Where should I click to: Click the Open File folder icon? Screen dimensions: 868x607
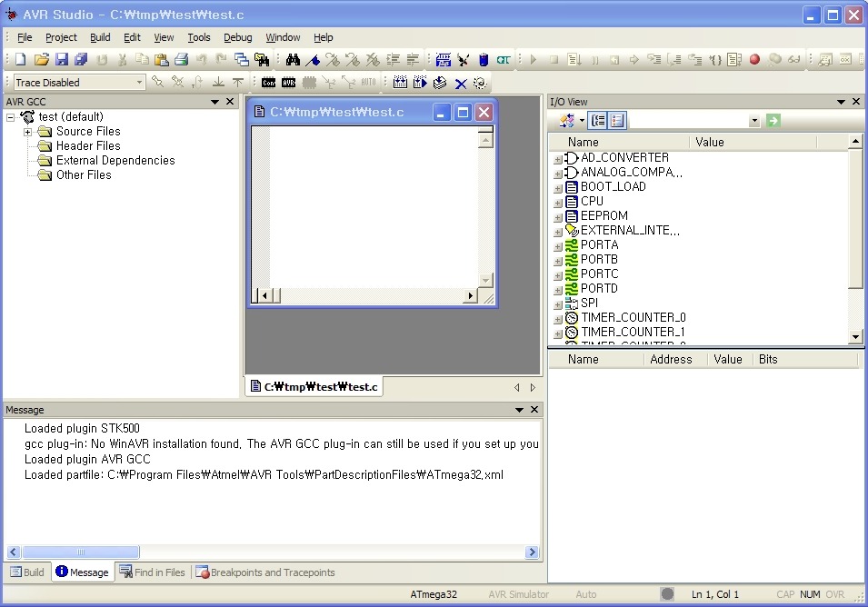coord(41,60)
